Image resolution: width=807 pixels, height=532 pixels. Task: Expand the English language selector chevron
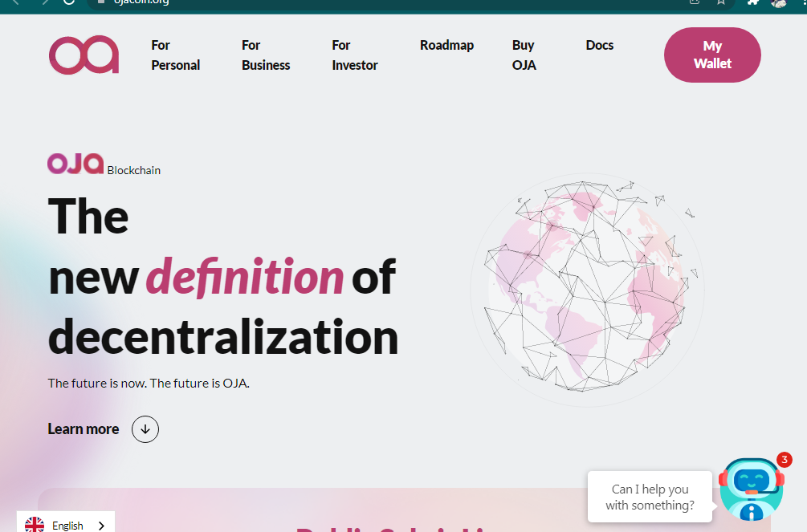101,526
